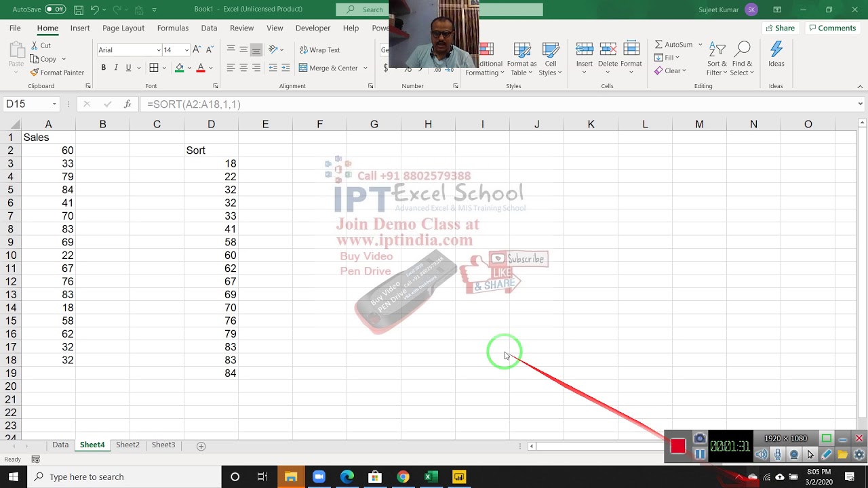Click the Sort & Filter icon

coord(717,49)
